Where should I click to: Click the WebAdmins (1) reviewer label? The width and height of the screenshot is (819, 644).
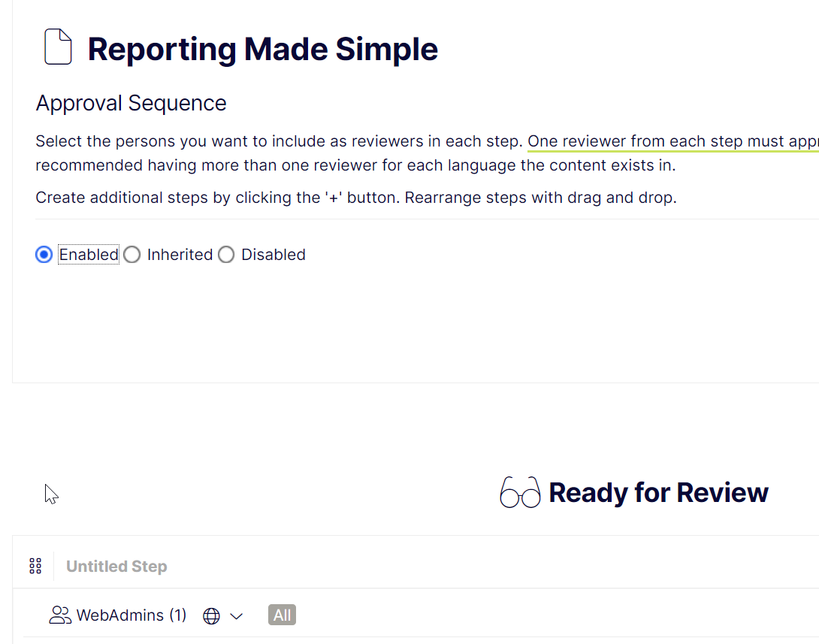click(131, 615)
